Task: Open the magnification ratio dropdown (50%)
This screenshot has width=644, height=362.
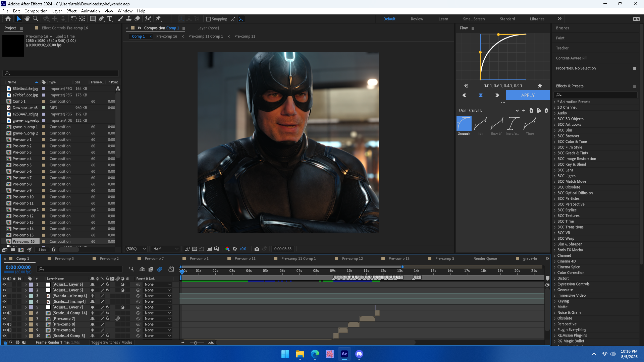Action: [x=136, y=249]
